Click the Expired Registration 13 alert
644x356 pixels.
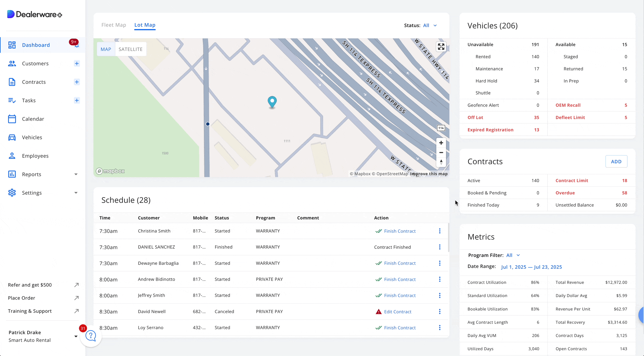tap(503, 130)
